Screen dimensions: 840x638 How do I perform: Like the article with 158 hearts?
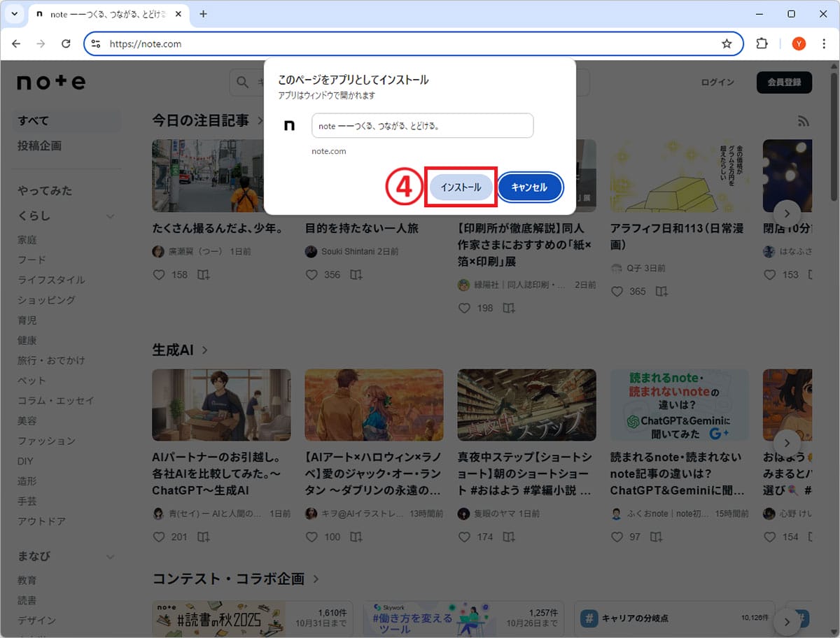[159, 275]
